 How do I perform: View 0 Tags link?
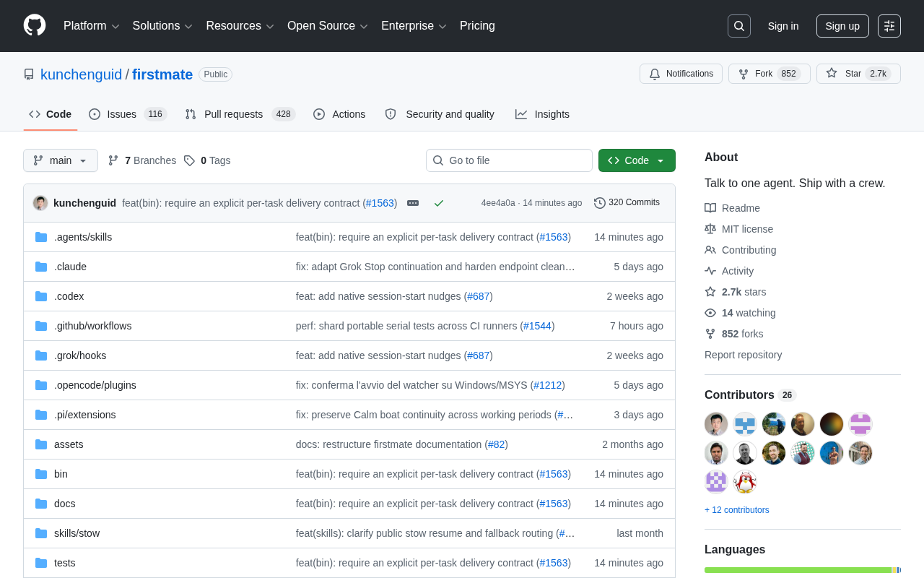point(207,160)
